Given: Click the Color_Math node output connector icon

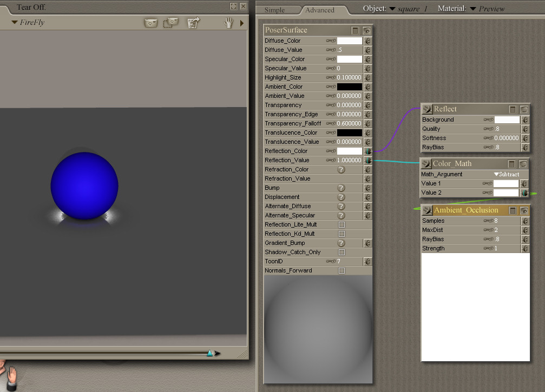Looking at the screenshot, I should click(426, 164).
